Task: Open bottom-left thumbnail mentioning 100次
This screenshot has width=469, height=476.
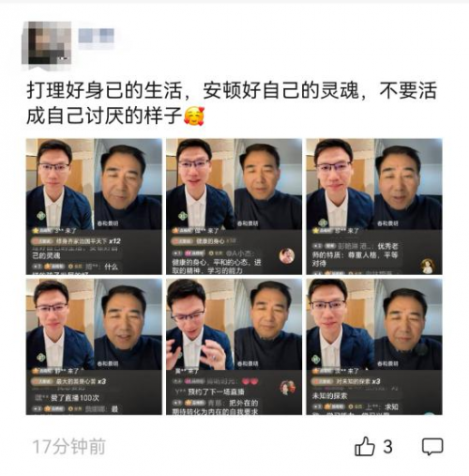Action: click(94, 346)
